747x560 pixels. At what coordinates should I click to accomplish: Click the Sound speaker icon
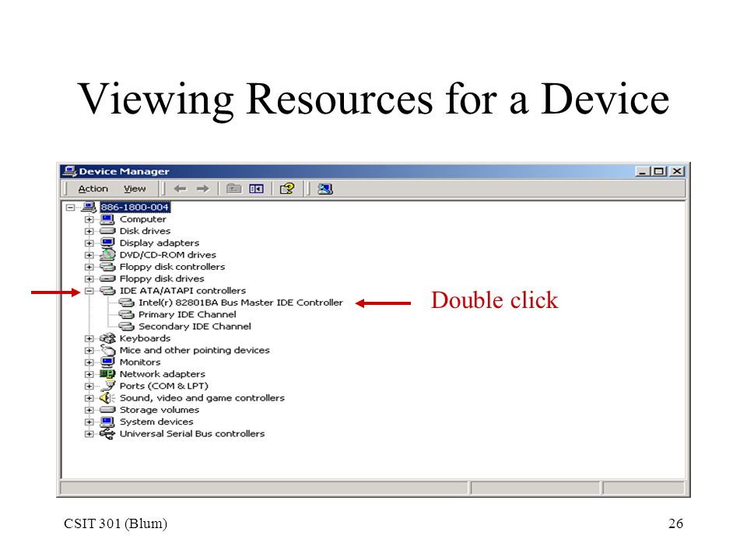click(107, 397)
